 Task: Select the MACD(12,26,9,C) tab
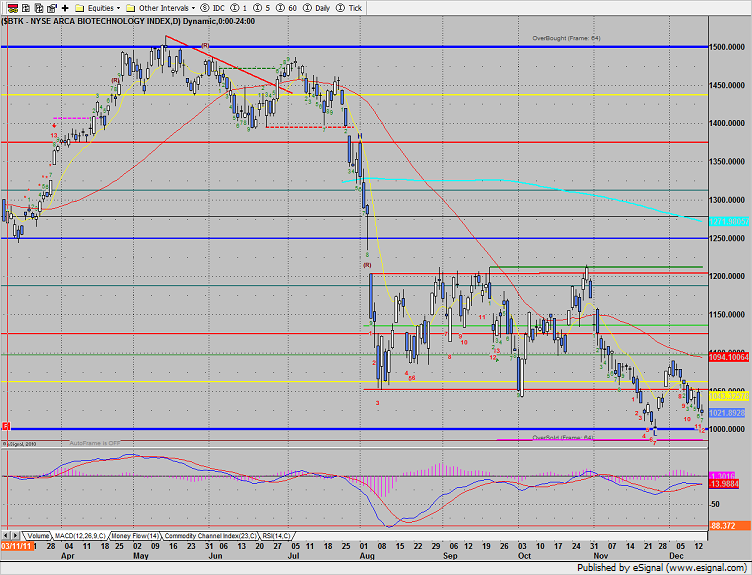(80, 536)
